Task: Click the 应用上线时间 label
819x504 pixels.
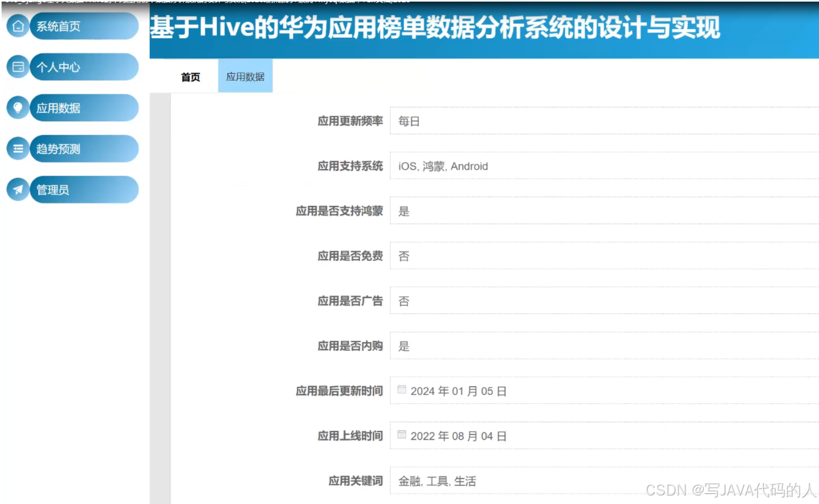Action: click(x=350, y=436)
